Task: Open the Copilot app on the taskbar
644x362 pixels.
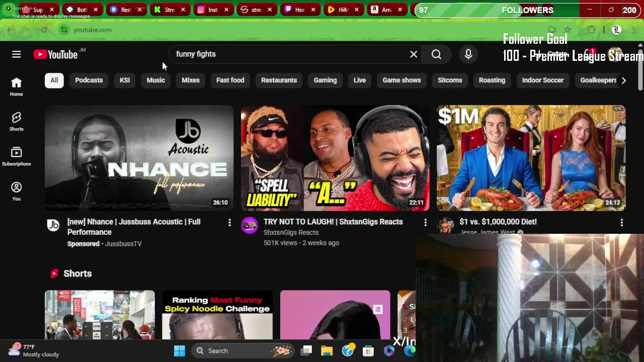Action: pyautogui.click(x=389, y=351)
